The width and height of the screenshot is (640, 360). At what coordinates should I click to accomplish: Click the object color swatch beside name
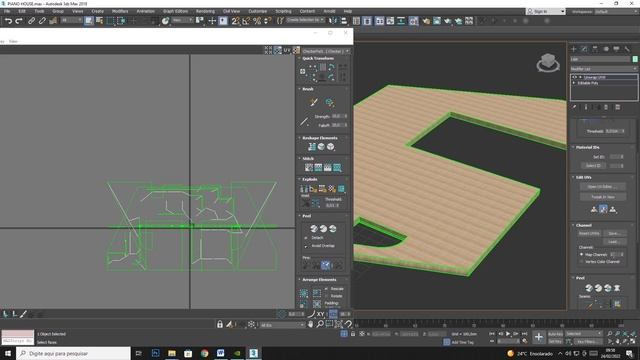[635, 59]
